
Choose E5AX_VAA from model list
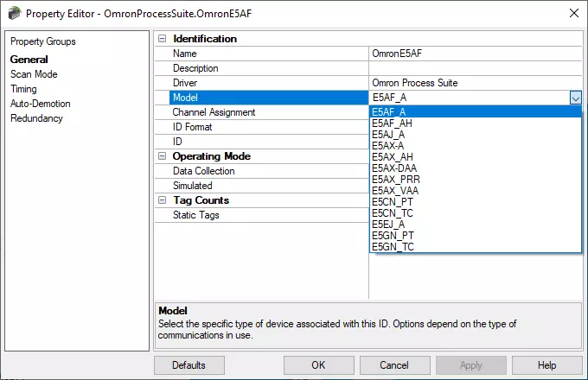[476, 191]
